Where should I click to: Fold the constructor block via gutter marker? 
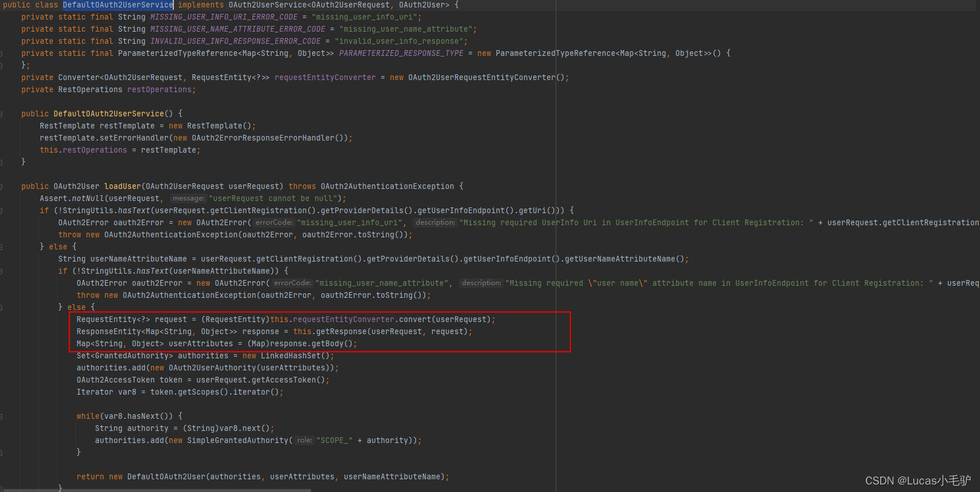1,113
